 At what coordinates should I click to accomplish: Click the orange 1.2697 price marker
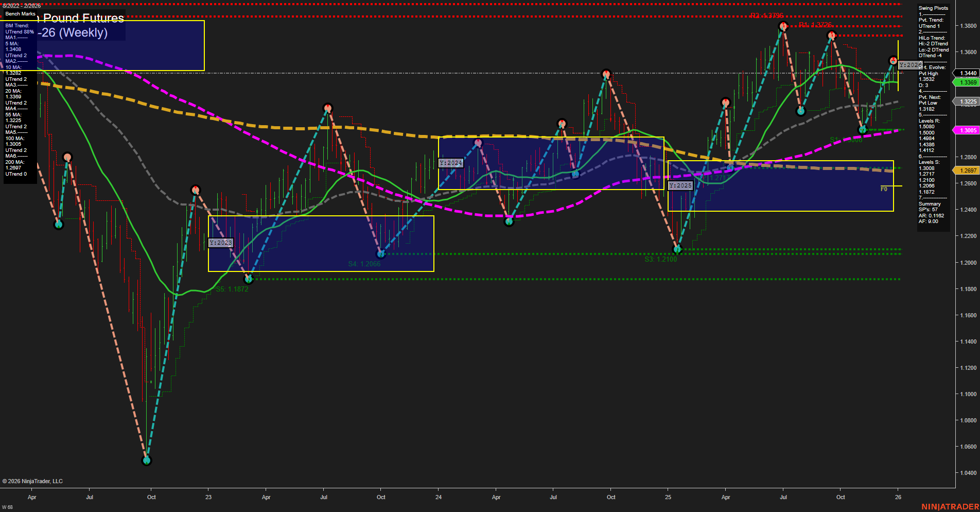click(x=966, y=169)
